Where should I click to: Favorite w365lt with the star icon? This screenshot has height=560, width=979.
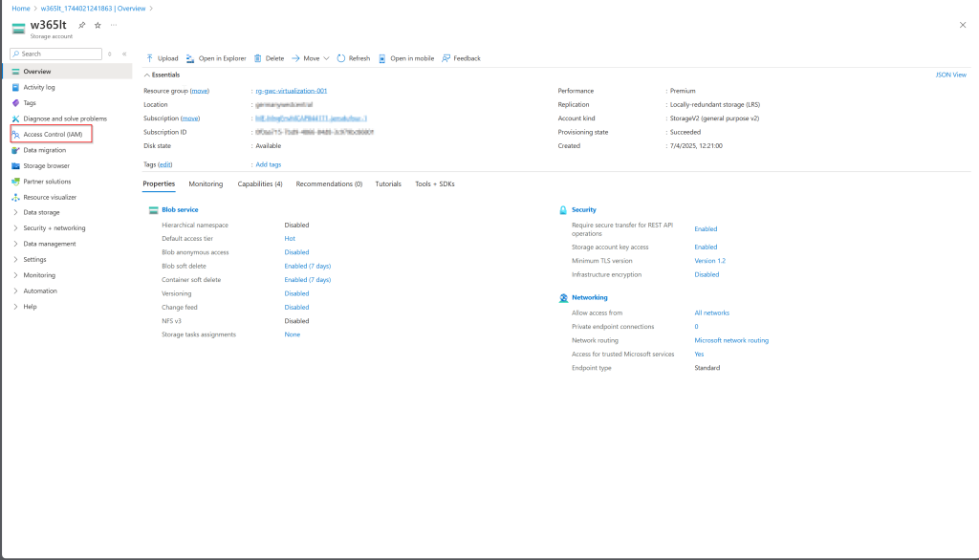point(98,25)
